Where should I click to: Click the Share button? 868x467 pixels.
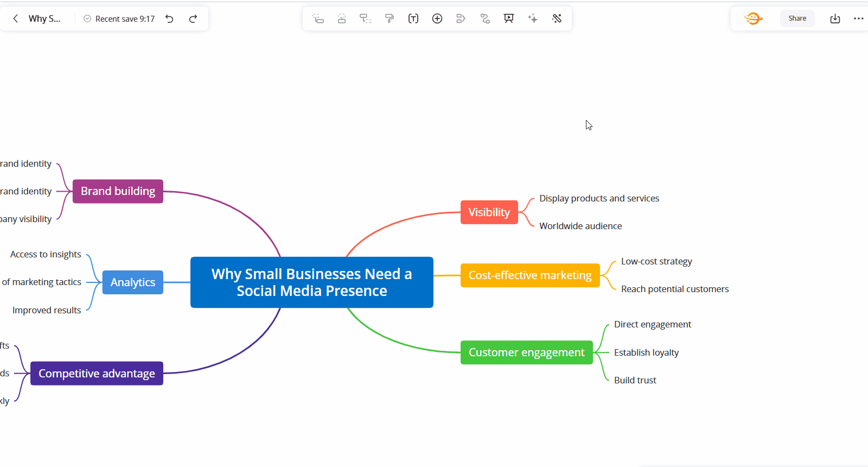point(797,18)
